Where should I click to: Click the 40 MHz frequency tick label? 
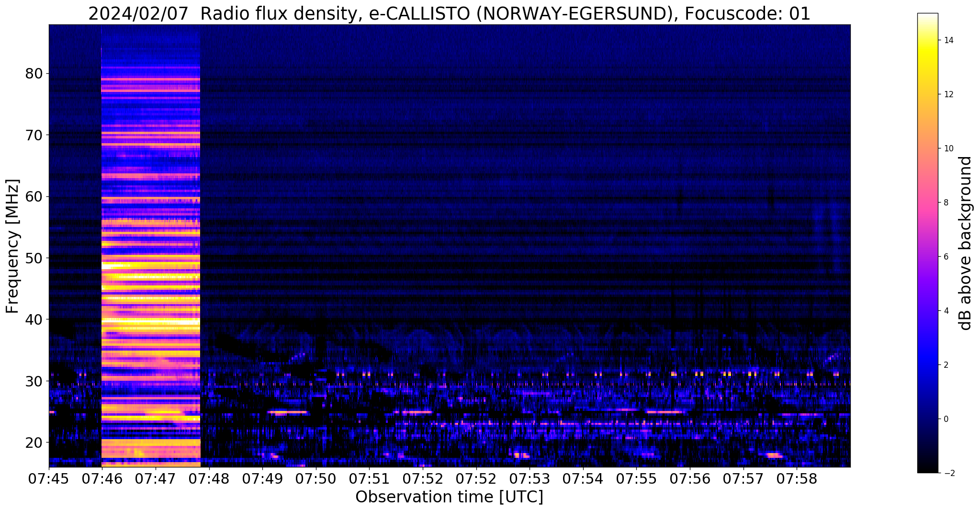(x=34, y=319)
